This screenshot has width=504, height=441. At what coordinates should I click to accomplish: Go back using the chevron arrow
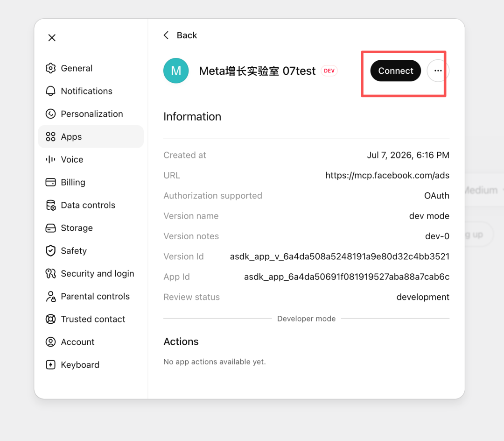(166, 35)
